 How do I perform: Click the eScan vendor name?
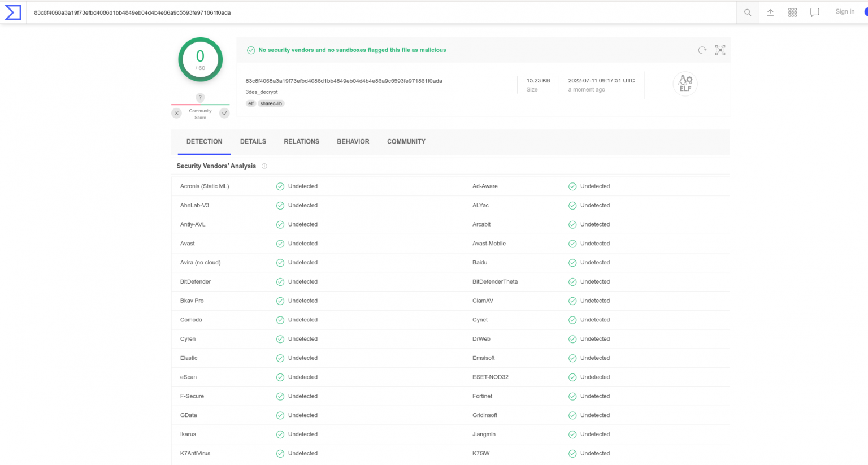[x=188, y=377]
